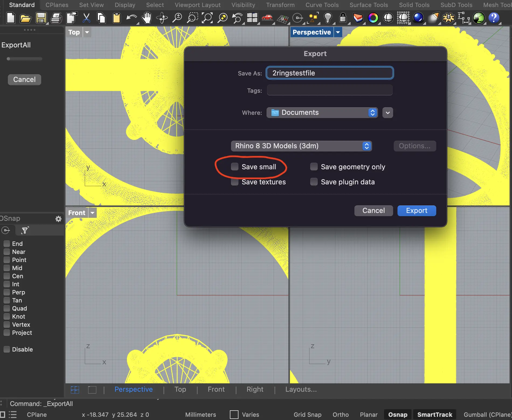Viewport: 512px width, 420px height.
Task: Click the blue render sphere icon
Action: click(418, 18)
